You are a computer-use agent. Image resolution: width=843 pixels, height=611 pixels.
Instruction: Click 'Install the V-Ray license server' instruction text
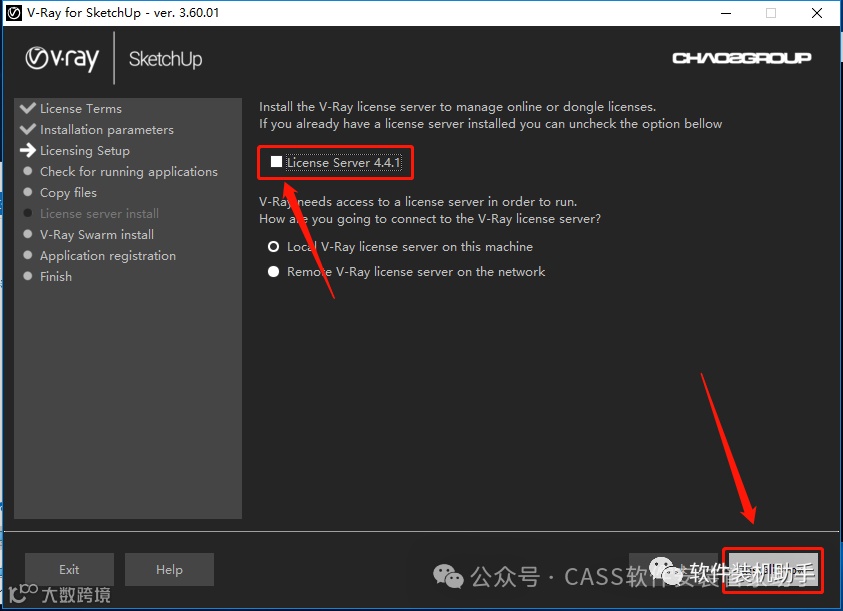coord(458,106)
